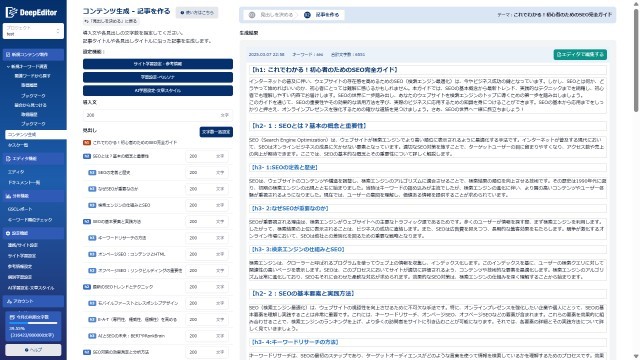Open ドキュメント一覧 in the sidebar
This screenshot has width=640, height=360.
[x=24, y=182]
